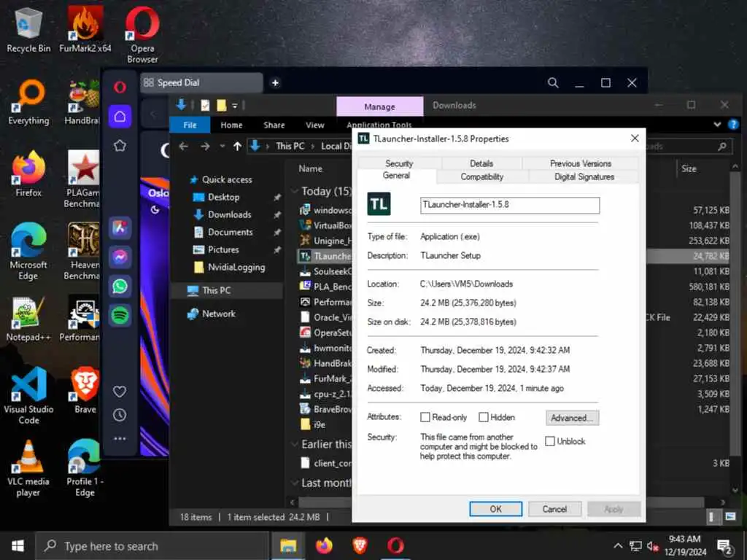
Task: Expand the File Explorer ribbon chevron
Action: click(x=717, y=125)
